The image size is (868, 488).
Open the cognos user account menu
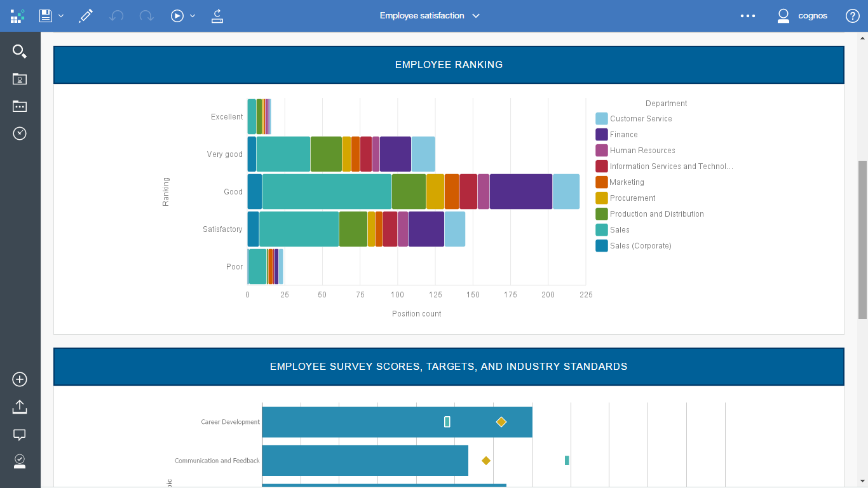point(803,16)
